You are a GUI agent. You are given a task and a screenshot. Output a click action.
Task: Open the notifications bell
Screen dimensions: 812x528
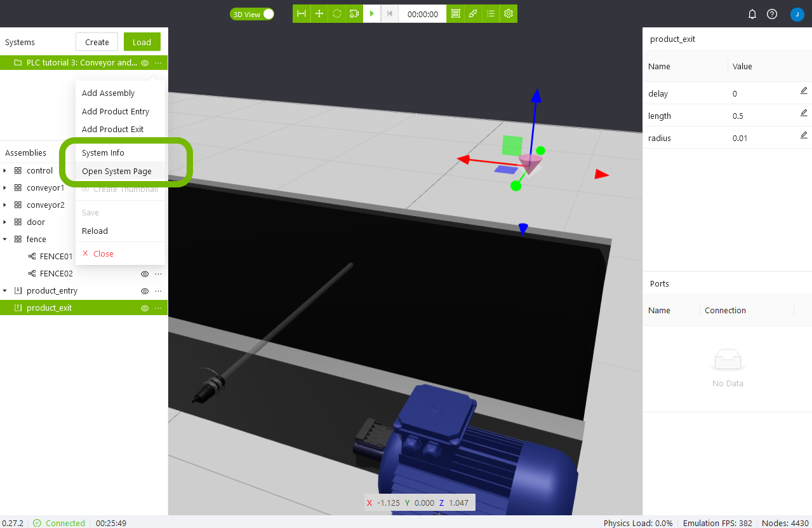tap(752, 14)
